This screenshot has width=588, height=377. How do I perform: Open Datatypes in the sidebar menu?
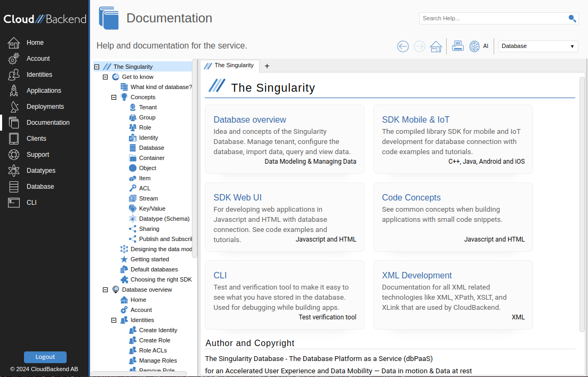[x=41, y=170]
